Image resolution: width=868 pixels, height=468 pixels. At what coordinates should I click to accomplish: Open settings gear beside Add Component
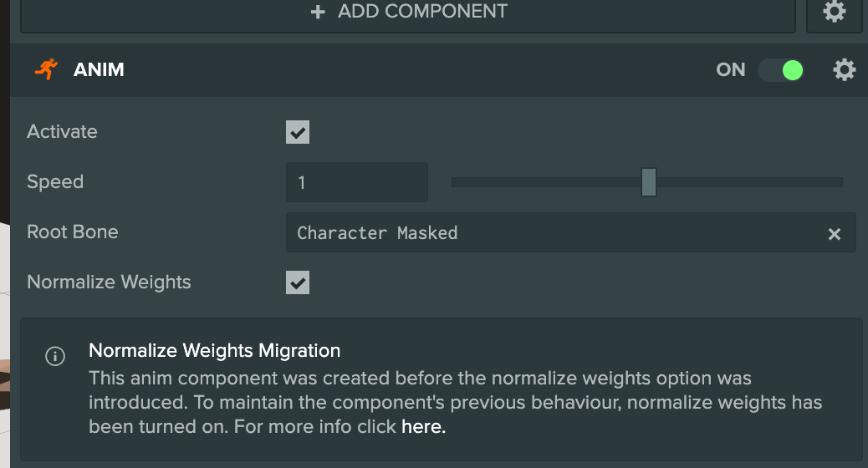pos(834,13)
